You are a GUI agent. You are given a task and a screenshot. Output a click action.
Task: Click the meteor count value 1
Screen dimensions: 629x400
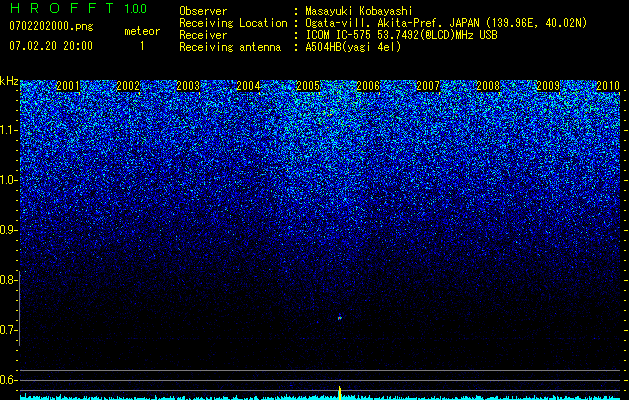(x=142, y=46)
